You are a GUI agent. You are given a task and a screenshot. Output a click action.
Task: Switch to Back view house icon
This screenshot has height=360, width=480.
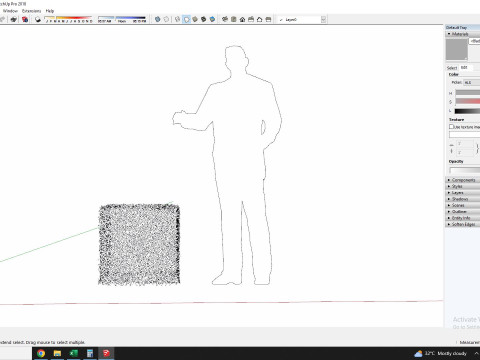point(260,19)
